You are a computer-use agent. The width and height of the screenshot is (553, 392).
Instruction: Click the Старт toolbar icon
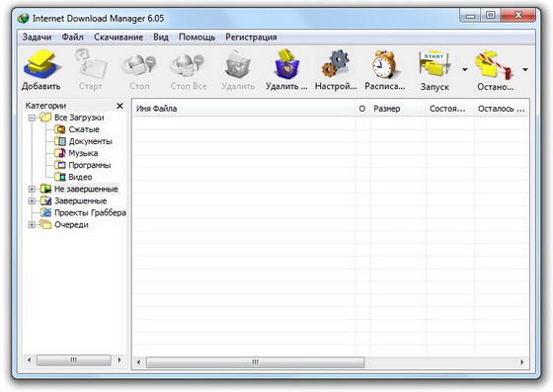click(x=91, y=64)
